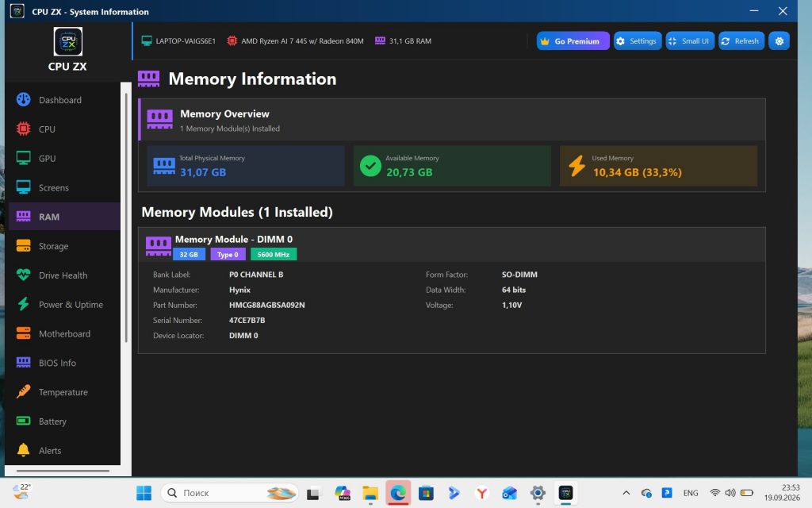Open Settings button in top bar
The height and width of the screenshot is (508, 812).
638,41
